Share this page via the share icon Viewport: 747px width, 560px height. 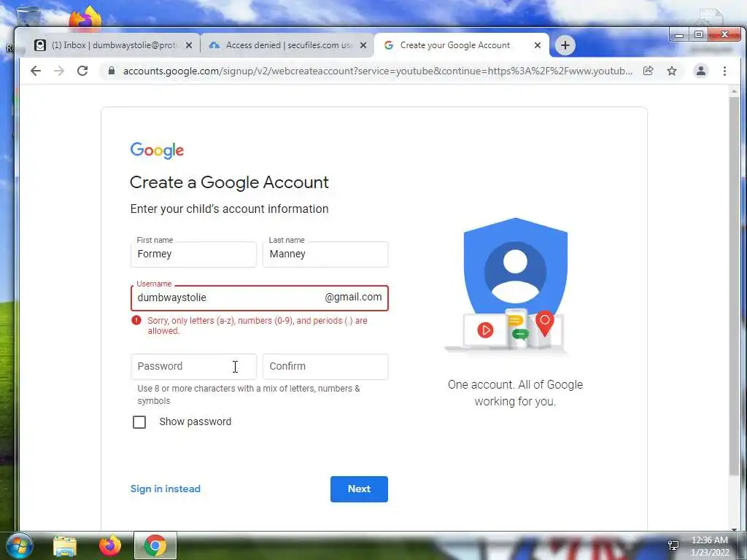coord(648,71)
